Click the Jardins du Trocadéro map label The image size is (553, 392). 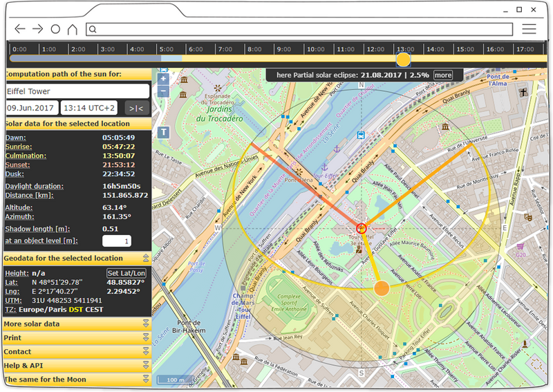(x=219, y=114)
